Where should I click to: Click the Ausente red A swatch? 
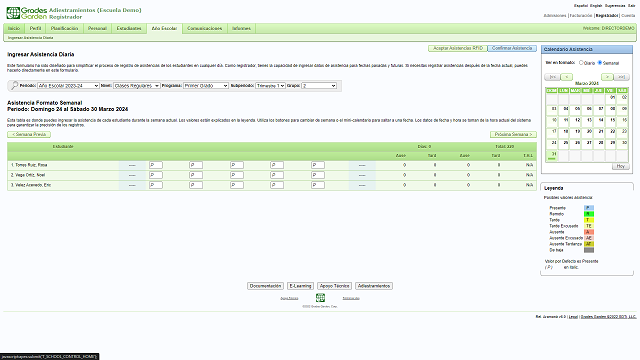click(x=589, y=232)
